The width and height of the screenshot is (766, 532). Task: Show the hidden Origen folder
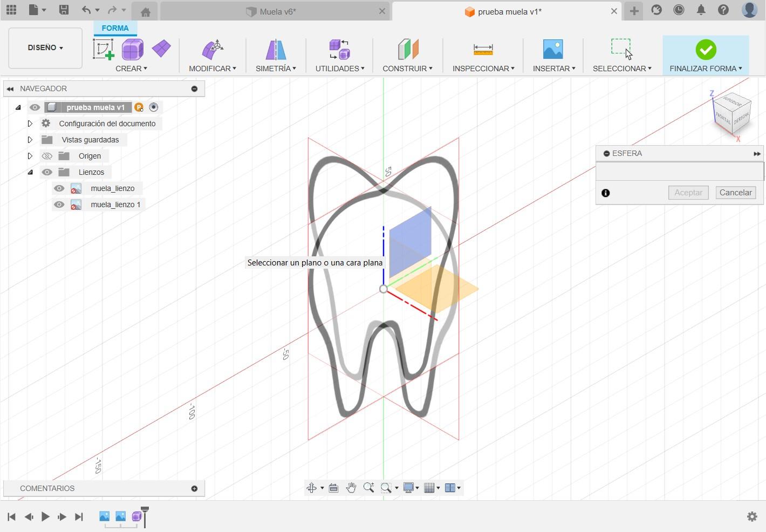point(47,156)
